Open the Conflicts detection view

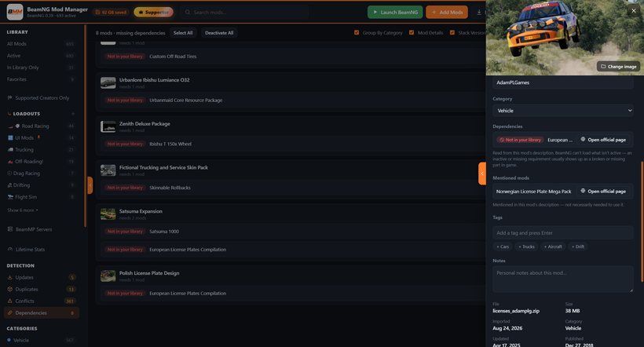(x=41, y=301)
